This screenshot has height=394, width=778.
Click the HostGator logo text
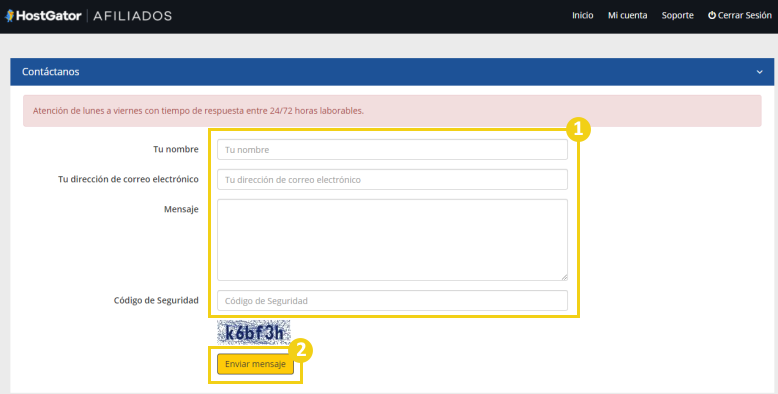coord(49,16)
